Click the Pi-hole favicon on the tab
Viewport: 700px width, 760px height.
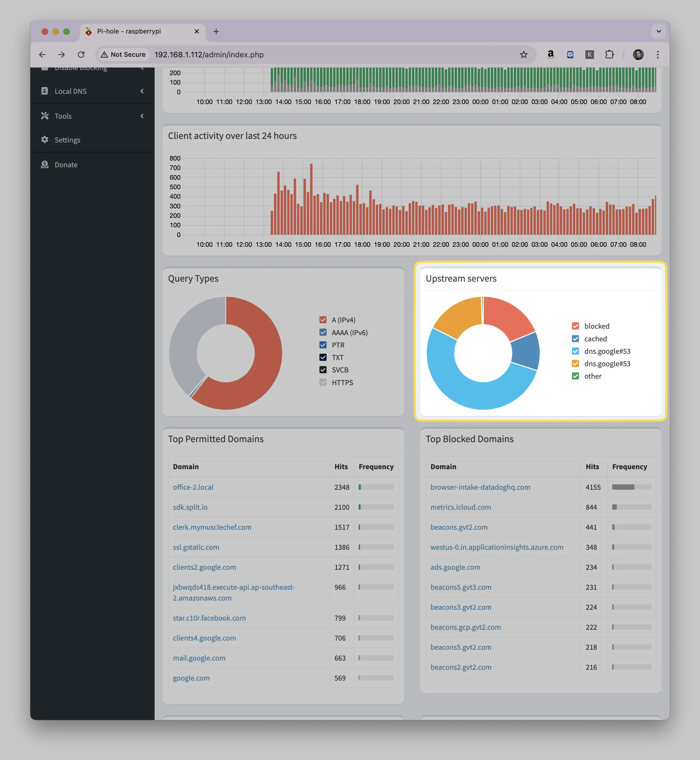(x=89, y=31)
